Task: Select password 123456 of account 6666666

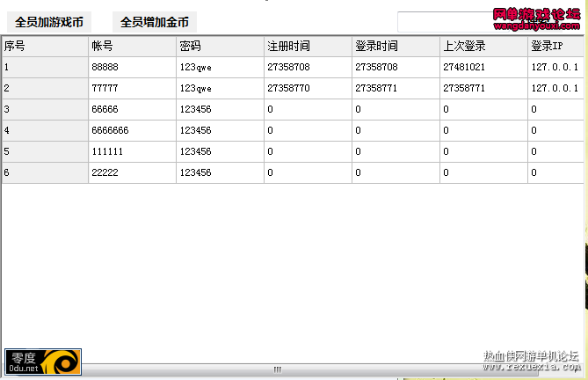Action: click(220, 130)
